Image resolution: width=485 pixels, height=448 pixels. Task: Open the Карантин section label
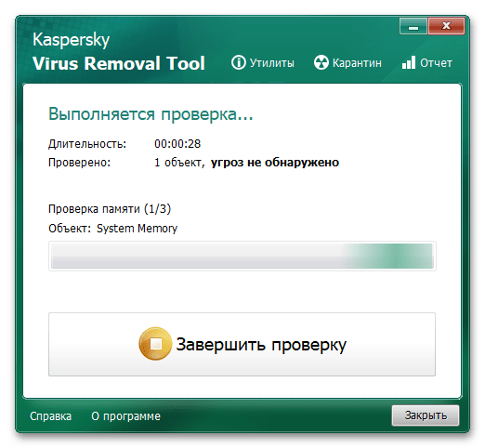[x=357, y=63]
